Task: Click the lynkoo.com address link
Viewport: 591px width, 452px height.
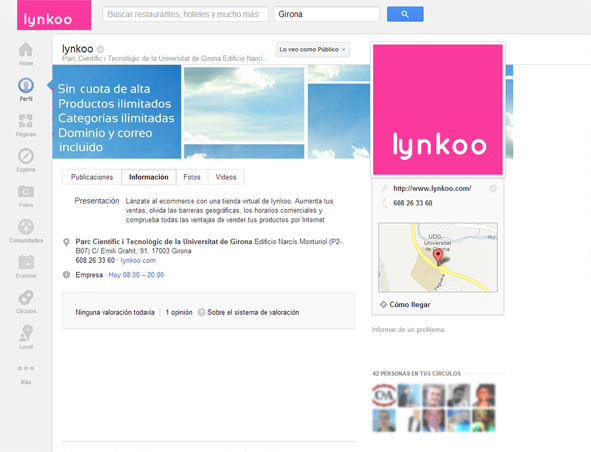Action: click(138, 260)
